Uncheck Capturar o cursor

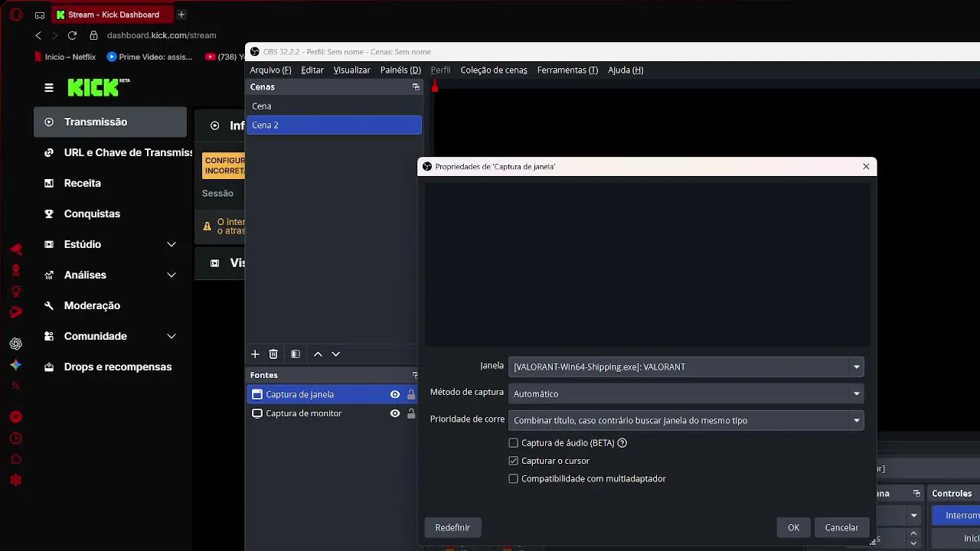[513, 461]
